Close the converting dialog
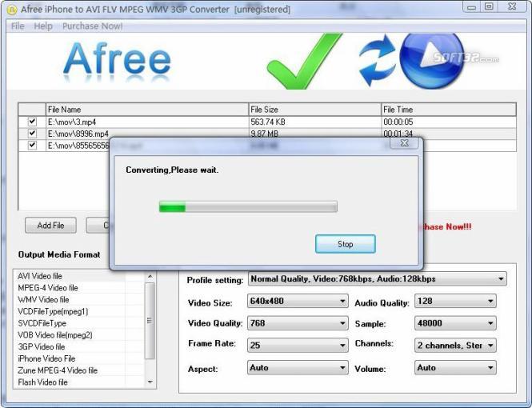 [405, 143]
